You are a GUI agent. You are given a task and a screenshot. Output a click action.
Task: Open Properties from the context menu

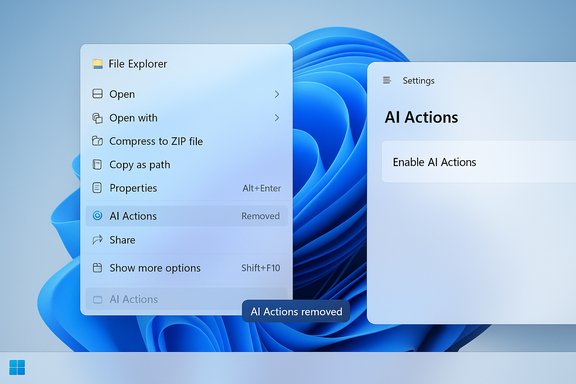pos(187,188)
